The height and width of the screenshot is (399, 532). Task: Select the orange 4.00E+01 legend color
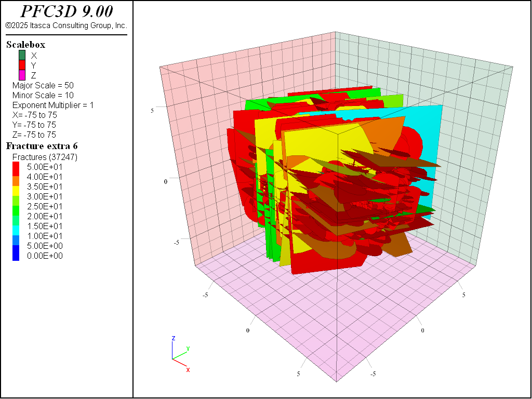[x=16, y=177]
